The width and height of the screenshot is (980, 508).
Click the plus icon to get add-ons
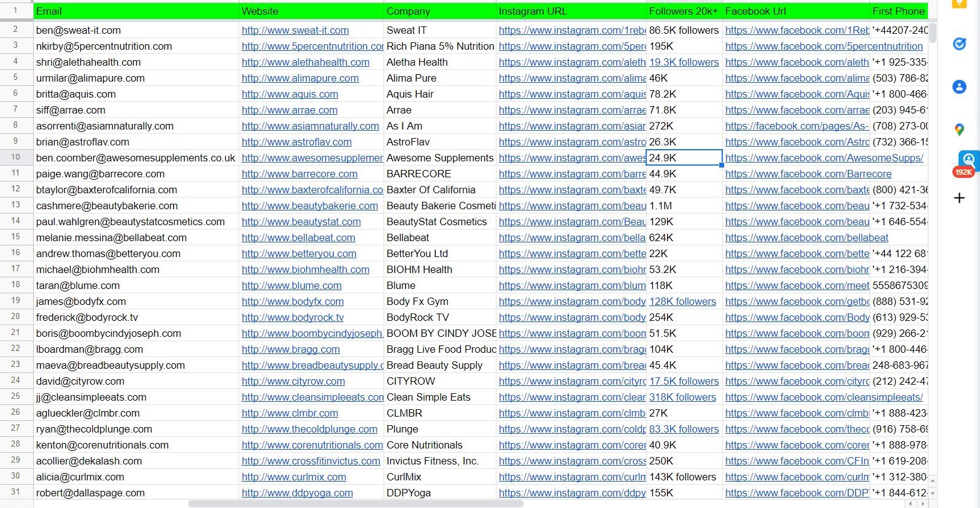point(959,198)
